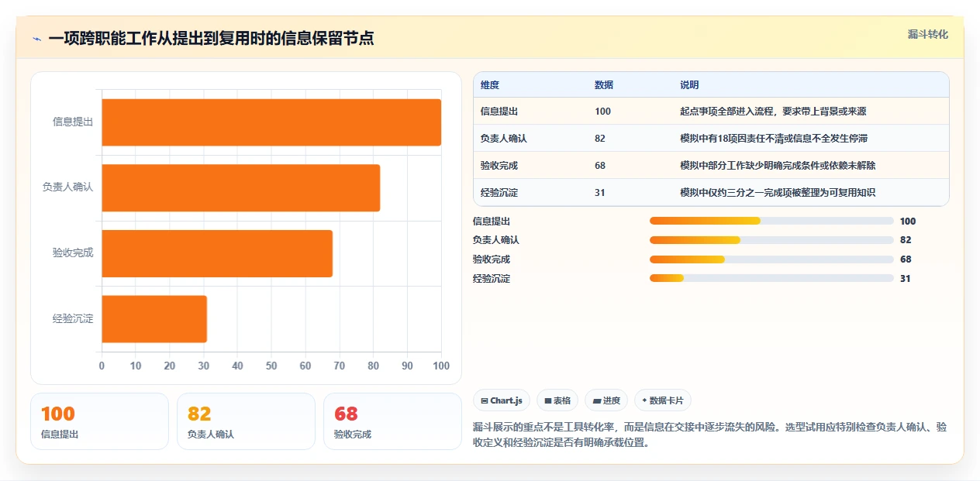This screenshot has height=481, width=980.
Task: Click the value 31 beside the 经验沉淀 progress bar
Action: click(x=906, y=279)
